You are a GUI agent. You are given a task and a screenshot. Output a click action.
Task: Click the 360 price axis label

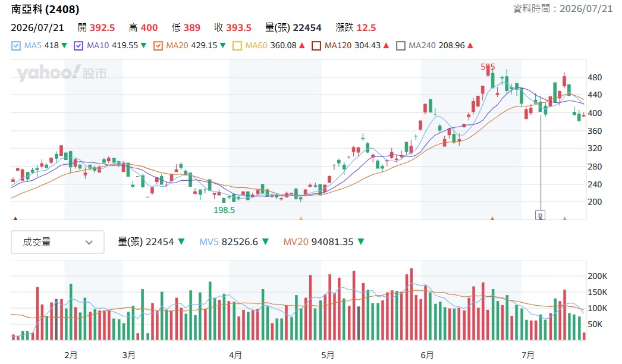pos(595,131)
